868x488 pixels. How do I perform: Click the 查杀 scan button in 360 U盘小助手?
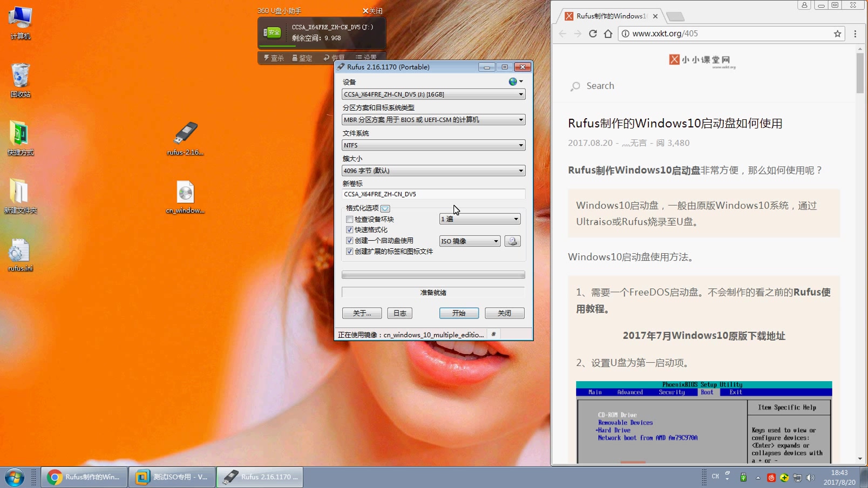coord(274,58)
